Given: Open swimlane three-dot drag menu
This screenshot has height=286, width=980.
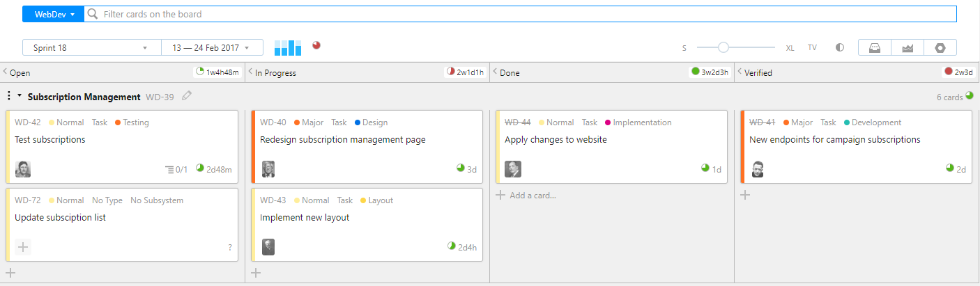Looking at the screenshot, I should pos(8,96).
